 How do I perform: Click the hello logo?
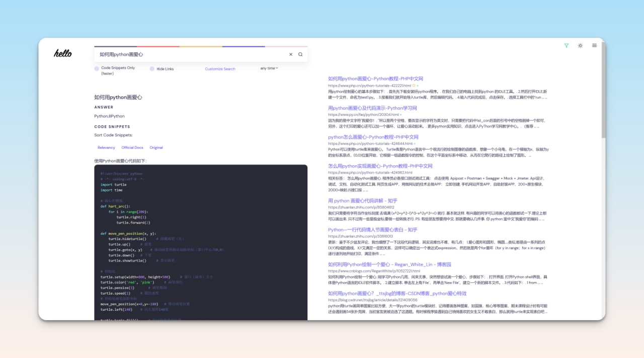63,53
